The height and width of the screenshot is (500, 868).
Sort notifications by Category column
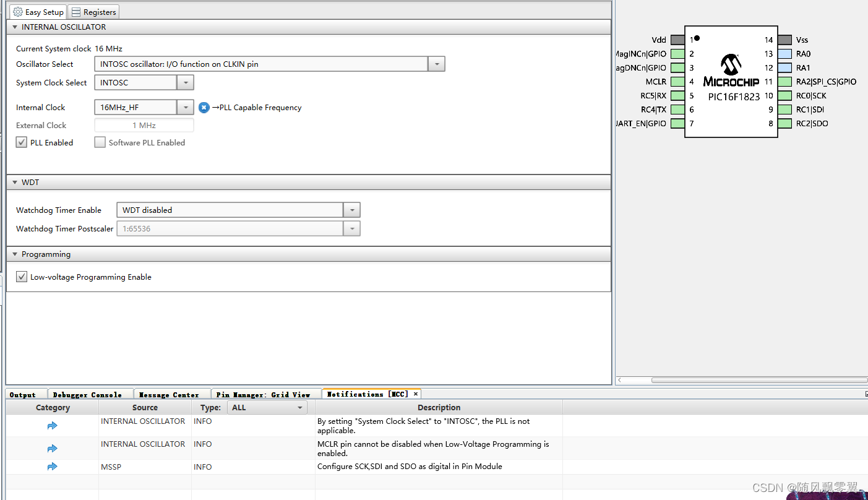(x=53, y=408)
